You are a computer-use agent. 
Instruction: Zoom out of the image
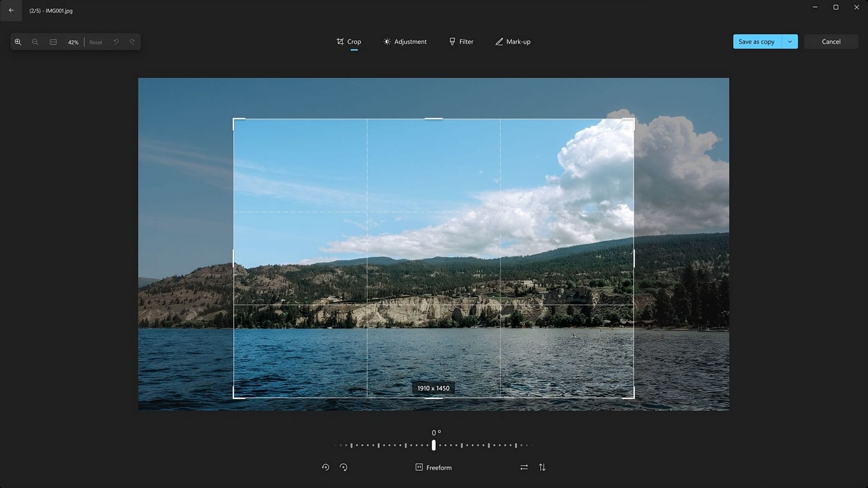tap(35, 42)
